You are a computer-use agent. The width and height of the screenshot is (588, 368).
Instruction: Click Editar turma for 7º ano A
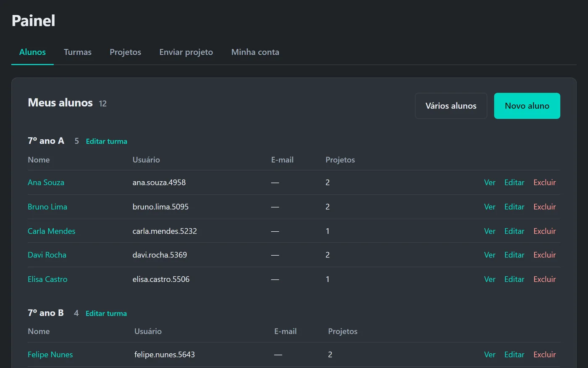coord(106,141)
